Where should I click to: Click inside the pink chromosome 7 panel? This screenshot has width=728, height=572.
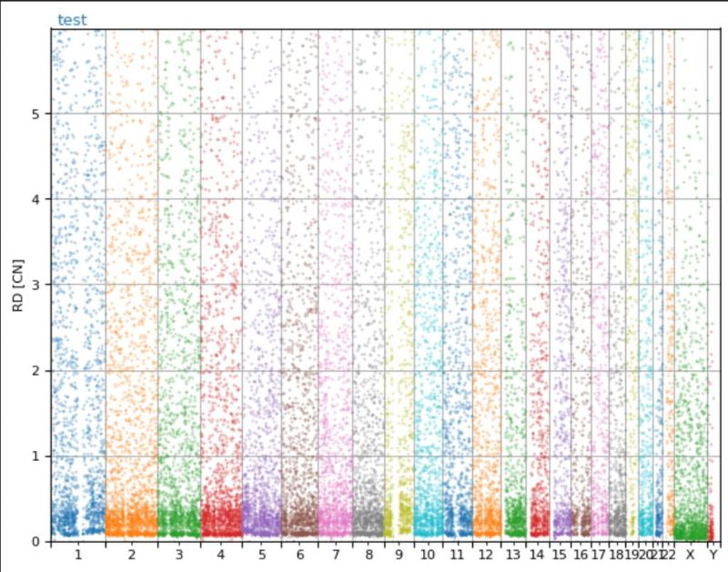tap(337, 273)
